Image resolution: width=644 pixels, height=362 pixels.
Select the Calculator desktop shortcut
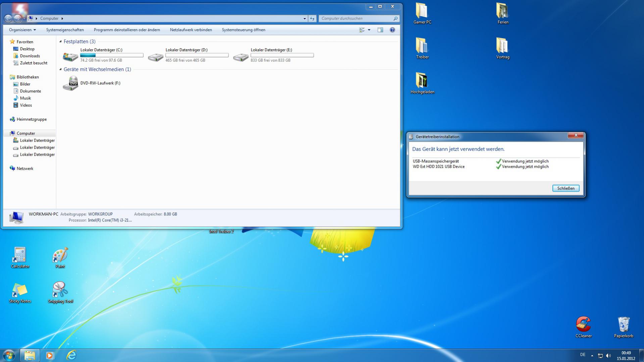coord(20,258)
